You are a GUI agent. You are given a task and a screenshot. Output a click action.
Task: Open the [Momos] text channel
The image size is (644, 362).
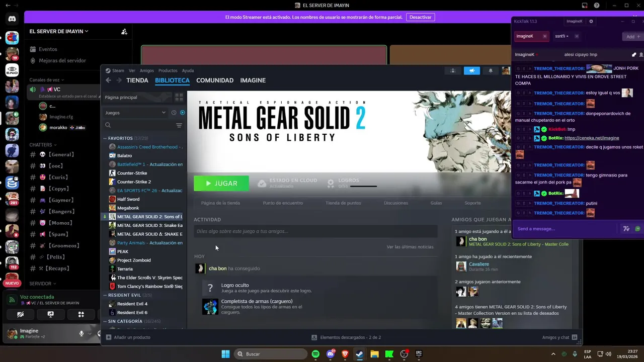click(x=60, y=223)
